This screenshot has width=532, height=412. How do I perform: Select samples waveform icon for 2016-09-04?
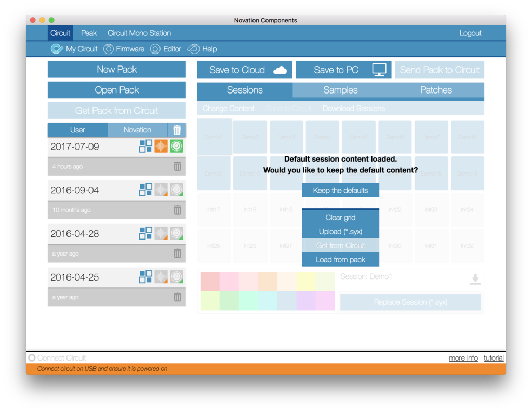tap(161, 190)
